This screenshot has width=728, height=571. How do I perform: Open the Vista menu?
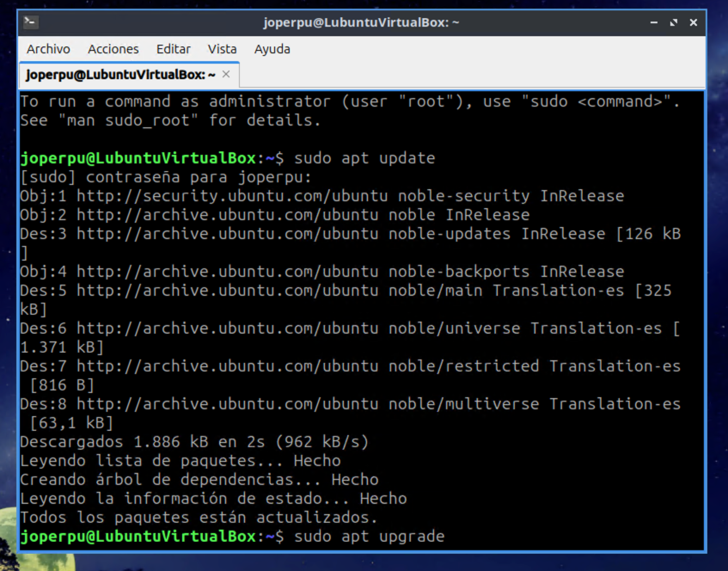(x=222, y=49)
